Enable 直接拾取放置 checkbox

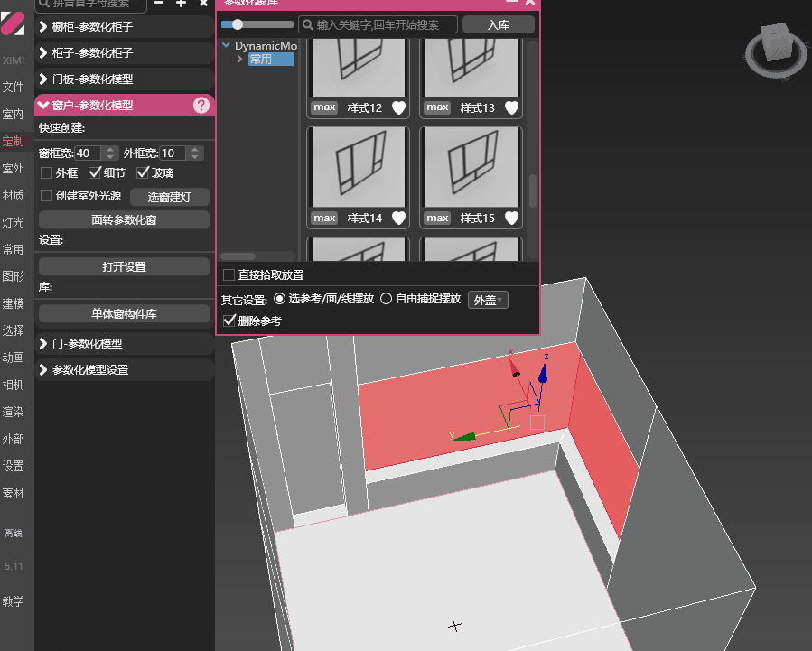coord(229,274)
